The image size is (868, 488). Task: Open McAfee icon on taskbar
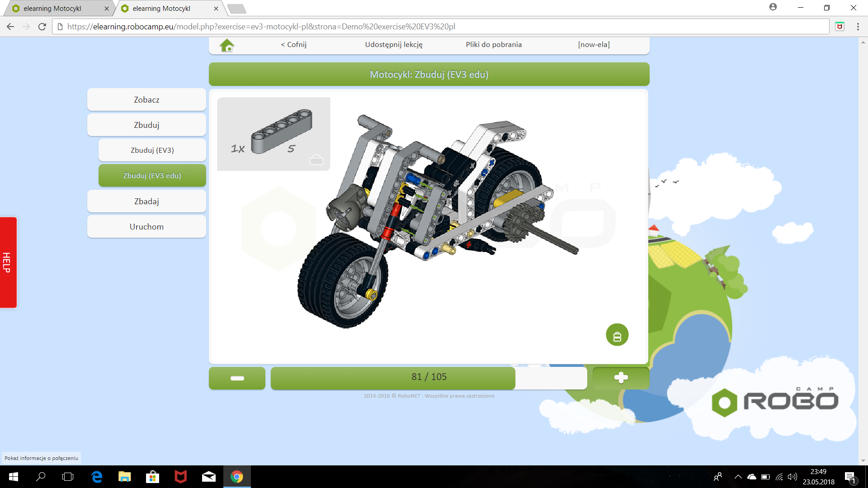click(x=180, y=477)
